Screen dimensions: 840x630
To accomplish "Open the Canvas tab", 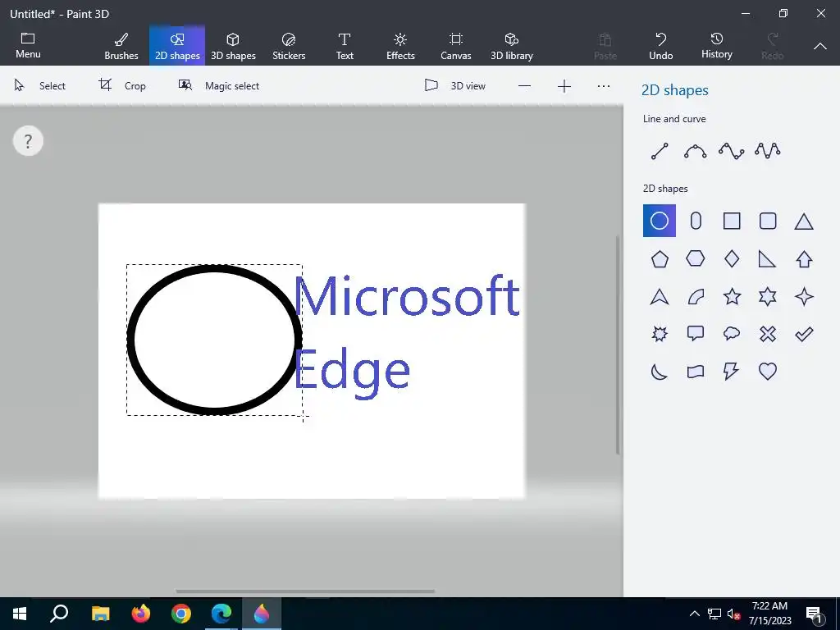I will (456, 47).
